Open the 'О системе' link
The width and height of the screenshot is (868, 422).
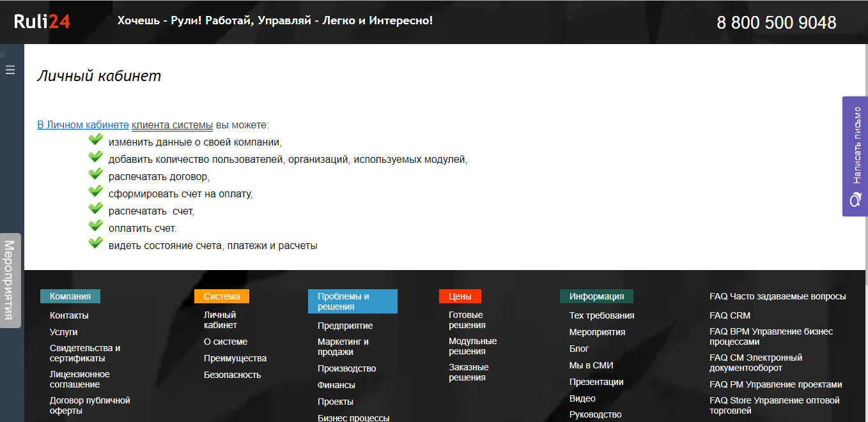point(226,342)
